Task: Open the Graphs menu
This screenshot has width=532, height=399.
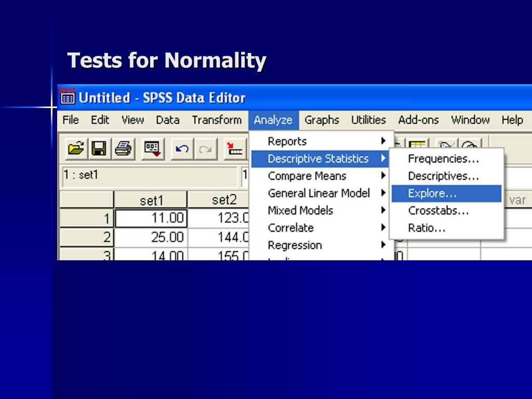Action: tap(322, 120)
